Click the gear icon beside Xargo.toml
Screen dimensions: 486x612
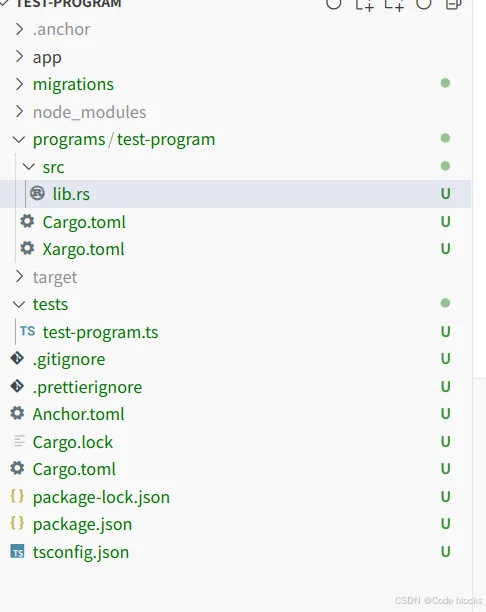pos(27,248)
